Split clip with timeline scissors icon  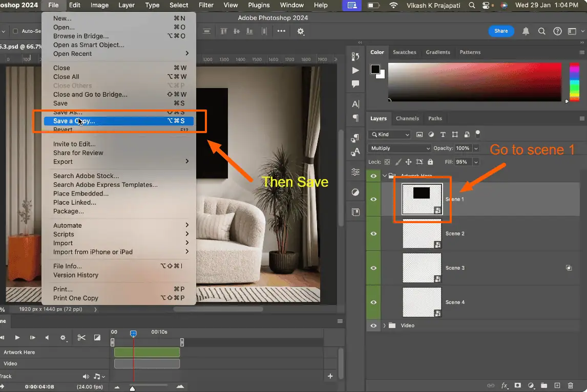(x=81, y=338)
